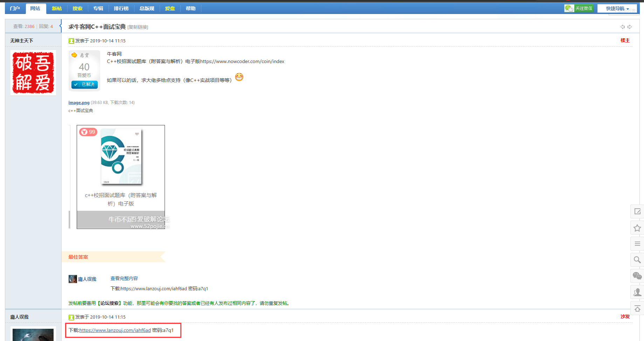Click the WeChat sidebar icon

click(x=637, y=276)
